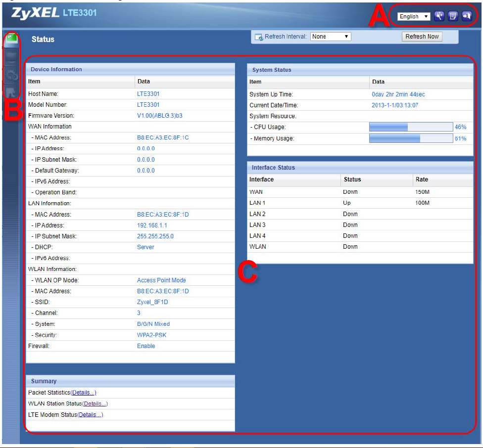The width and height of the screenshot is (483, 448).
Task: Click the LAN 1 status Up
Action: (347, 203)
